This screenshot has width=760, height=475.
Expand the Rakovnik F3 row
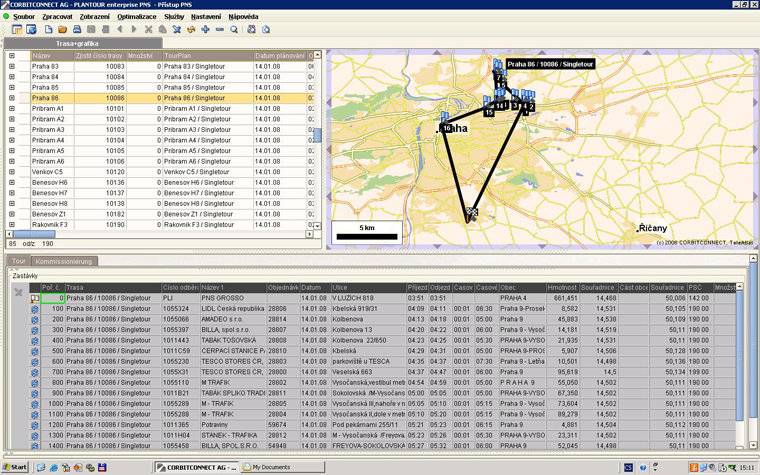coord(12,225)
